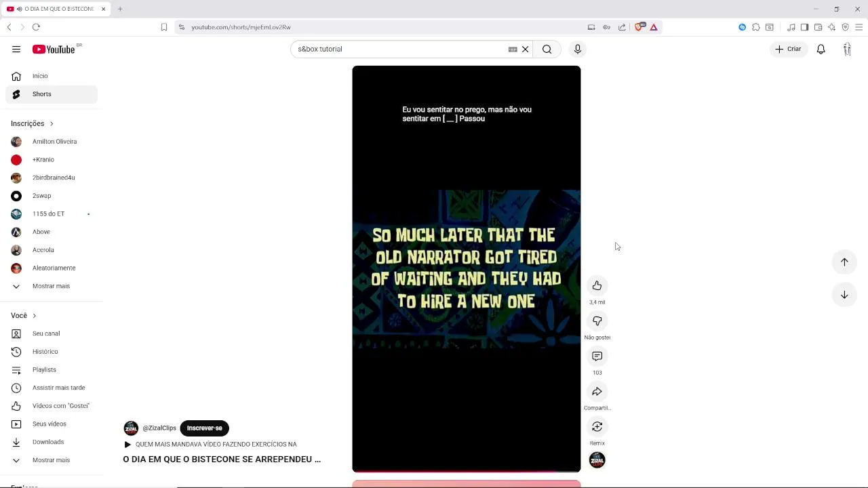Open the browser extensions puzzle icon
Viewport: 868px width, 488px height.
tap(755, 27)
